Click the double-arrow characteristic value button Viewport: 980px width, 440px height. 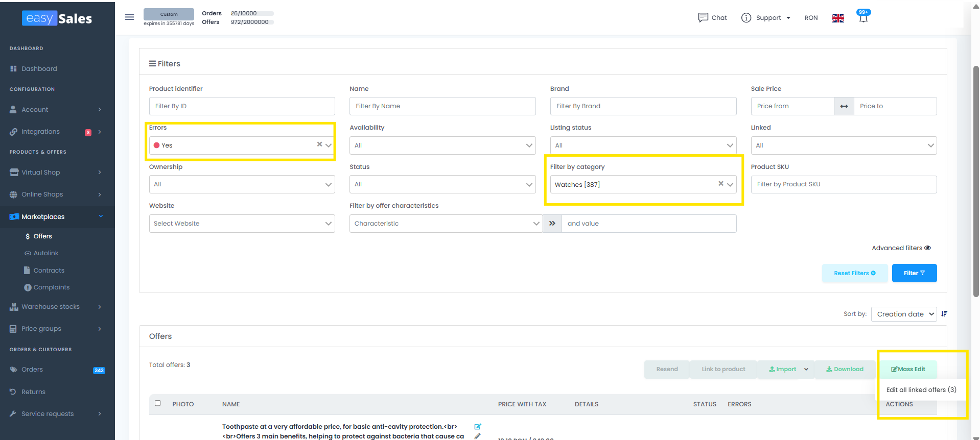click(x=552, y=224)
